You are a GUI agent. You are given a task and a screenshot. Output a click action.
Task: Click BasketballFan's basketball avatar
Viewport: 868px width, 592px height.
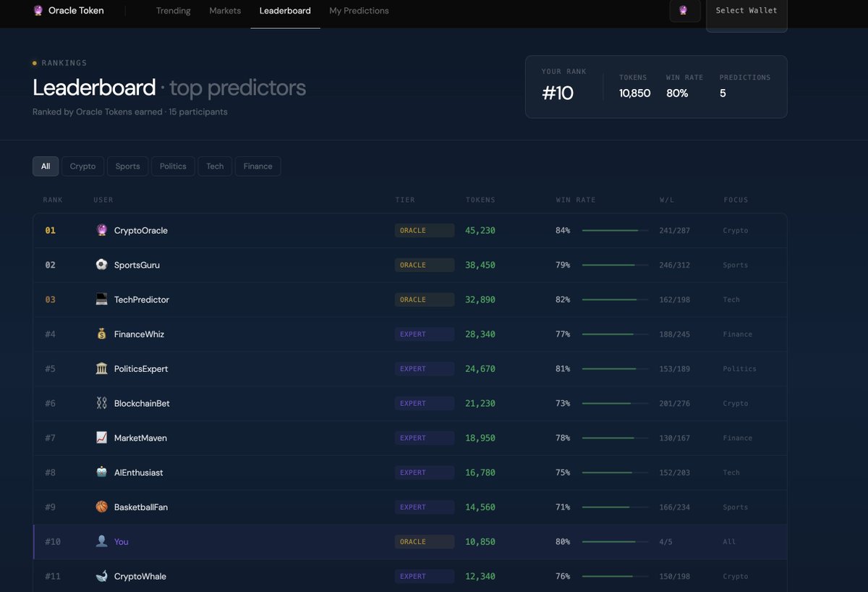(x=101, y=507)
